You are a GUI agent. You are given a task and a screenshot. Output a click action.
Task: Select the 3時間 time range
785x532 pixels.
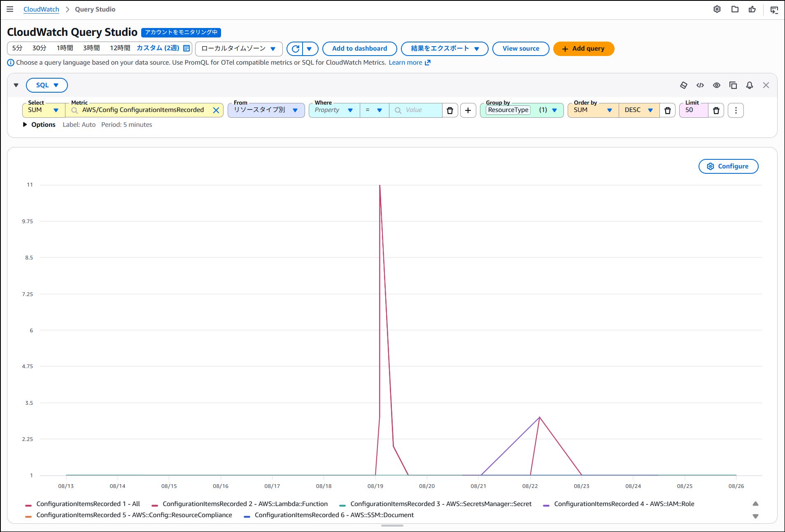(x=91, y=48)
